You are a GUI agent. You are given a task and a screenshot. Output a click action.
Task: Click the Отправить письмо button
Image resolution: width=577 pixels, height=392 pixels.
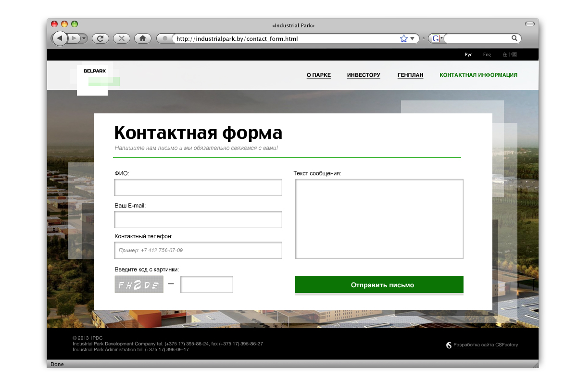click(379, 285)
